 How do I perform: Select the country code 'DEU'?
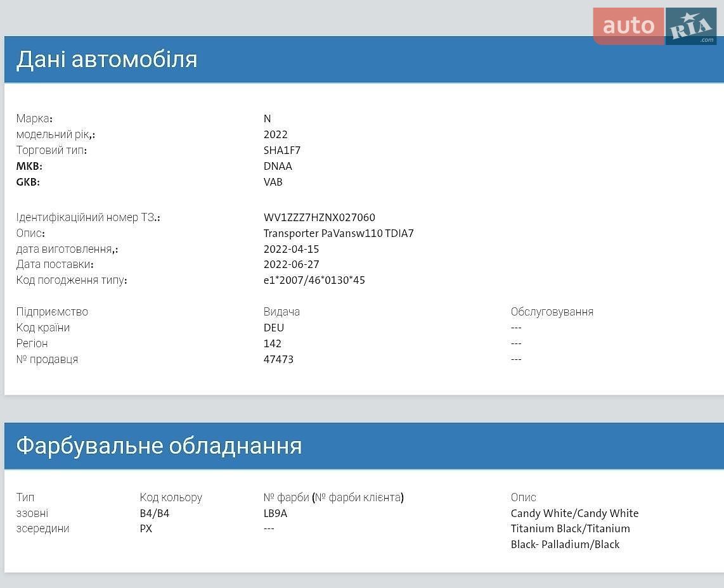coord(274,328)
